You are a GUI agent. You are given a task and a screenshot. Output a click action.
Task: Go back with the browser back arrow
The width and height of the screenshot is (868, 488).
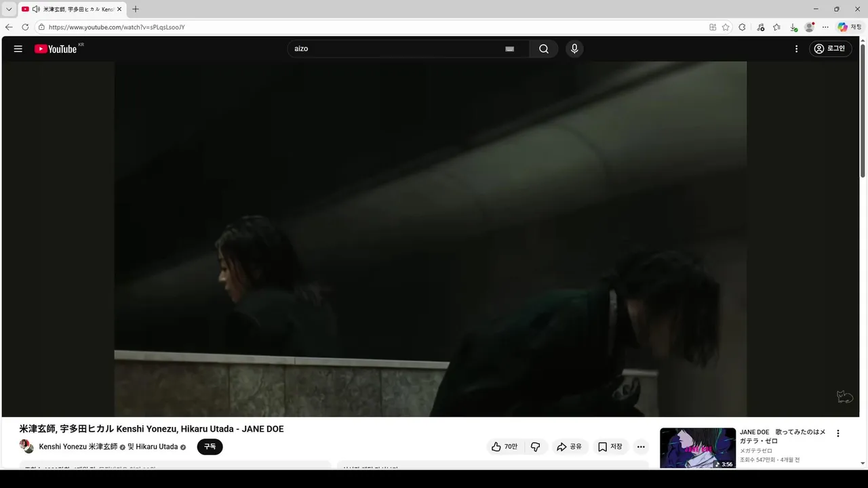point(9,27)
